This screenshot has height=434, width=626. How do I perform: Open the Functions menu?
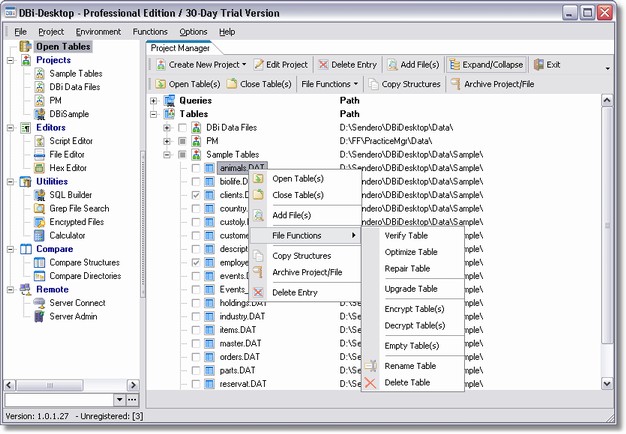click(x=150, y=32)
